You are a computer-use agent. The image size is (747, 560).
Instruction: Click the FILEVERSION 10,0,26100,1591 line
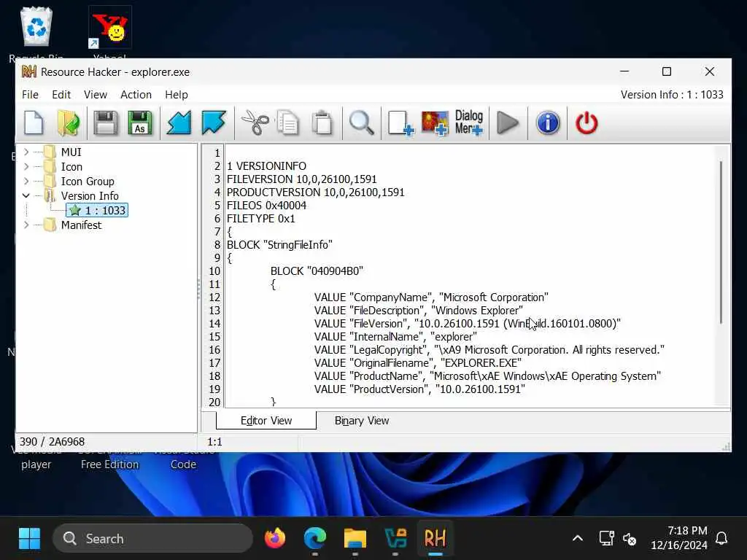[302, 179]
